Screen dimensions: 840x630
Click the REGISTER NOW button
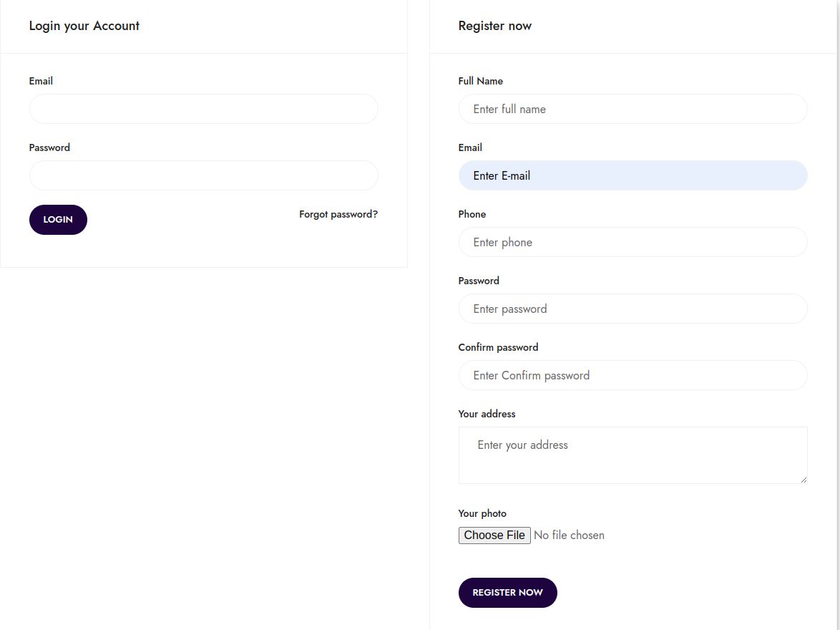[507, 593]
